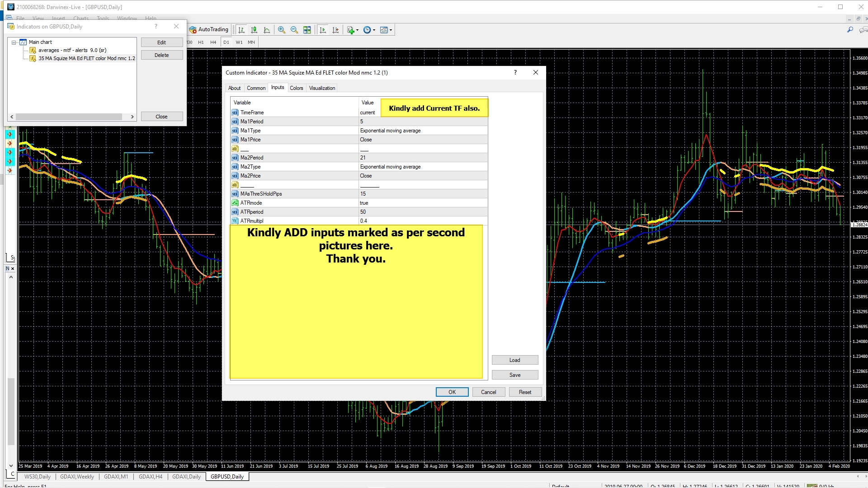Switch chart to candlesticks view
Screen dimensions: 868x488
[254, 30]
